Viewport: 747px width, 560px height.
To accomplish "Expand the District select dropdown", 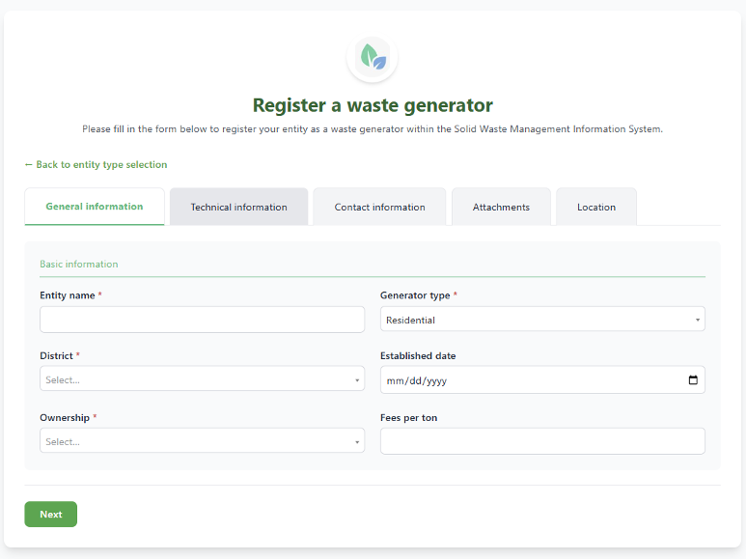I will 203,378.
